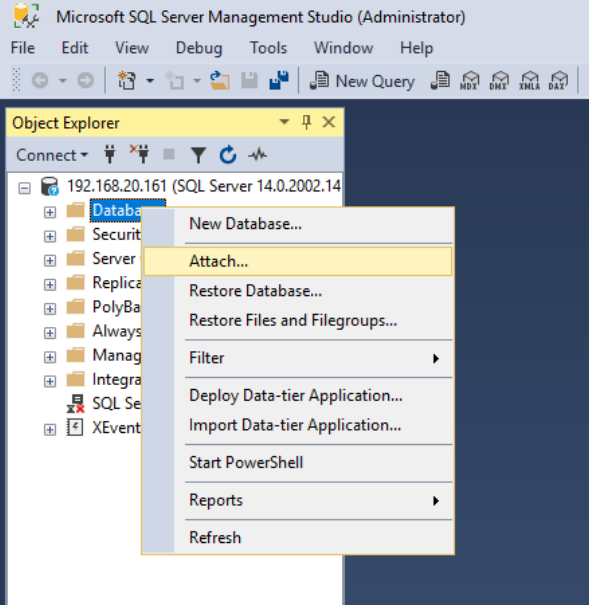Image resolution: width=589 pixels, height=605 pixels.
Task: Pin the Object Explorer panel with the pushpin
Action: [x=307, y=122]
